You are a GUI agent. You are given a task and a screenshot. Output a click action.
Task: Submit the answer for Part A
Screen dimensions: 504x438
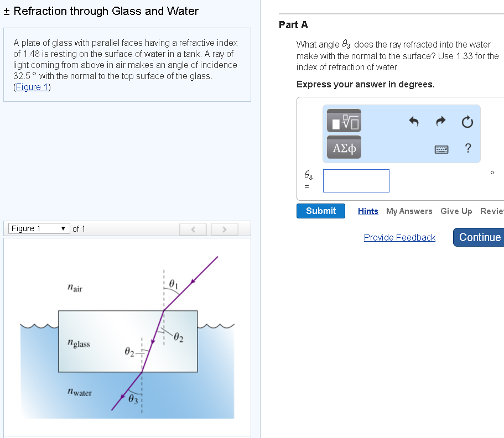(320, 211)
